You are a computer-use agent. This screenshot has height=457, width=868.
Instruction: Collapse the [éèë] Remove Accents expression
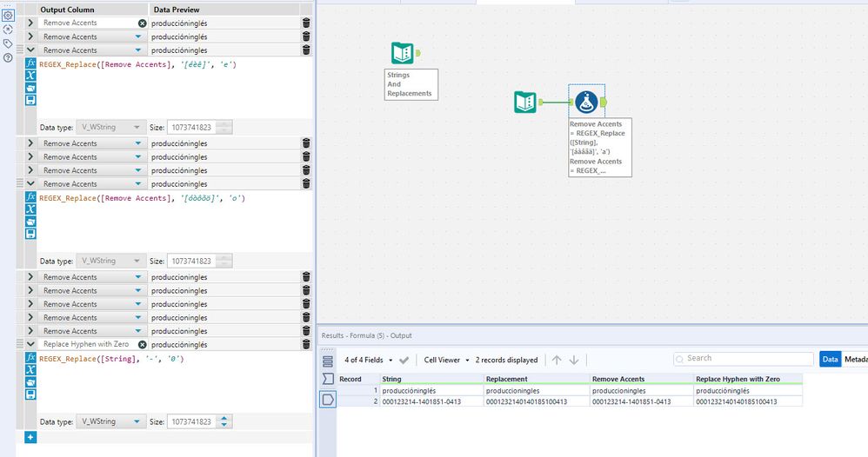(30, 50)
